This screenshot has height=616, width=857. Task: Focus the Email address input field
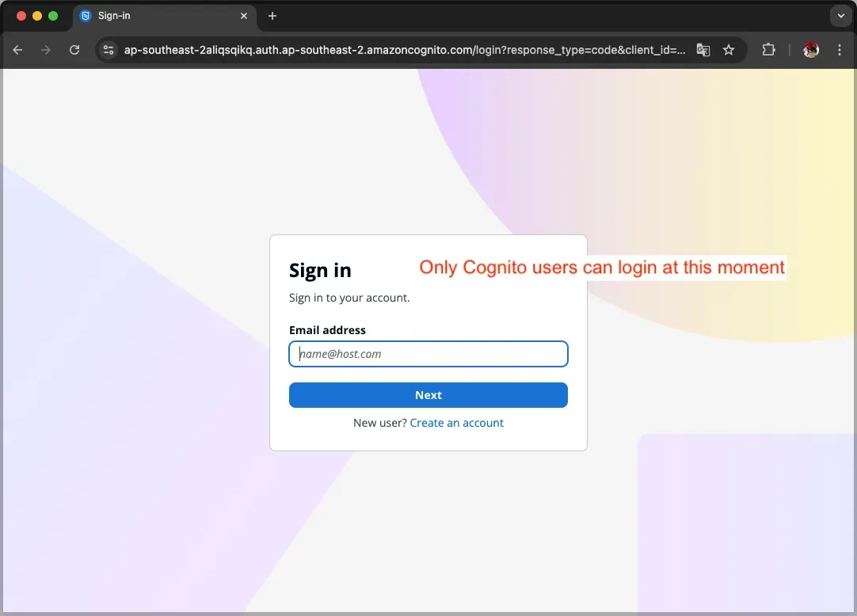[x=428, y=354]
